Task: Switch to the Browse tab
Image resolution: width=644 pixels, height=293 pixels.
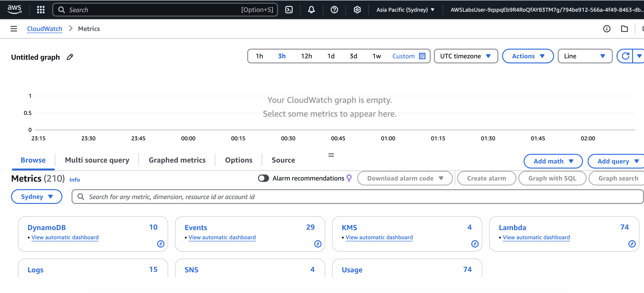Action: [33, 160]
